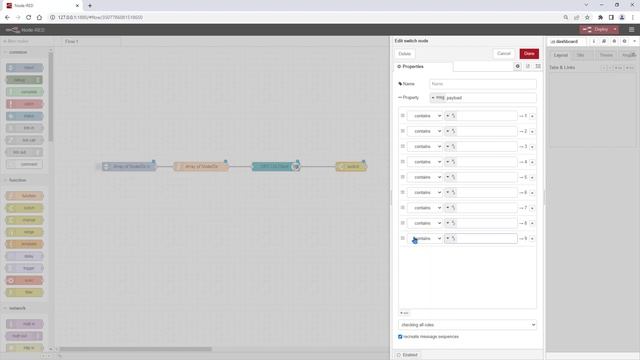This screenshot has width=640, height=360.
Task: Toggle the Enabled node state button
Action: tap(407, 355)
